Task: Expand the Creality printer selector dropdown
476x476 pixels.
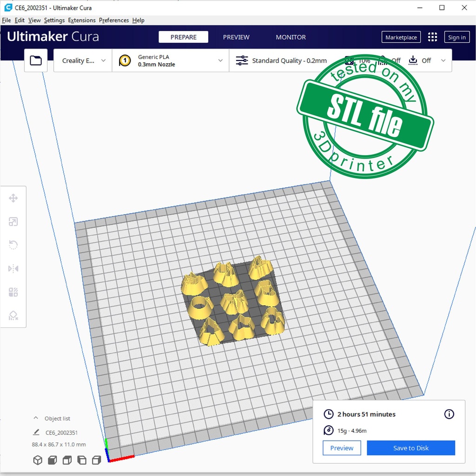Action: point(83,60)
